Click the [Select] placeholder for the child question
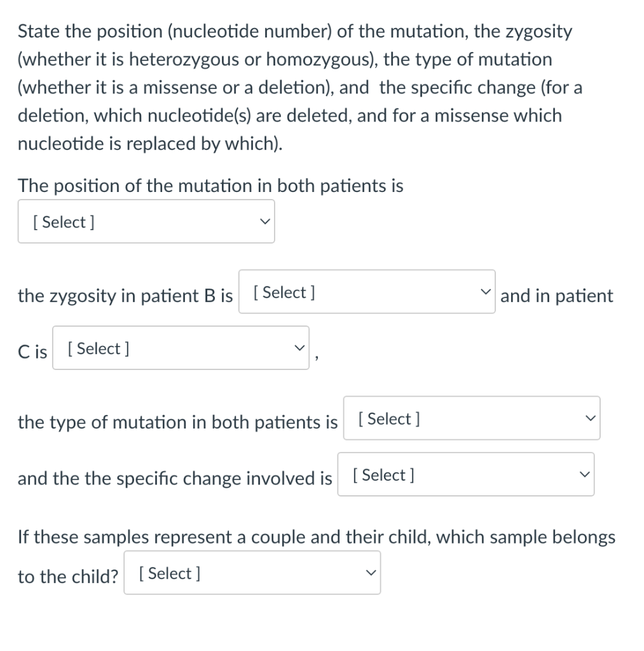 pyautogui.click(x=168, y=572)
